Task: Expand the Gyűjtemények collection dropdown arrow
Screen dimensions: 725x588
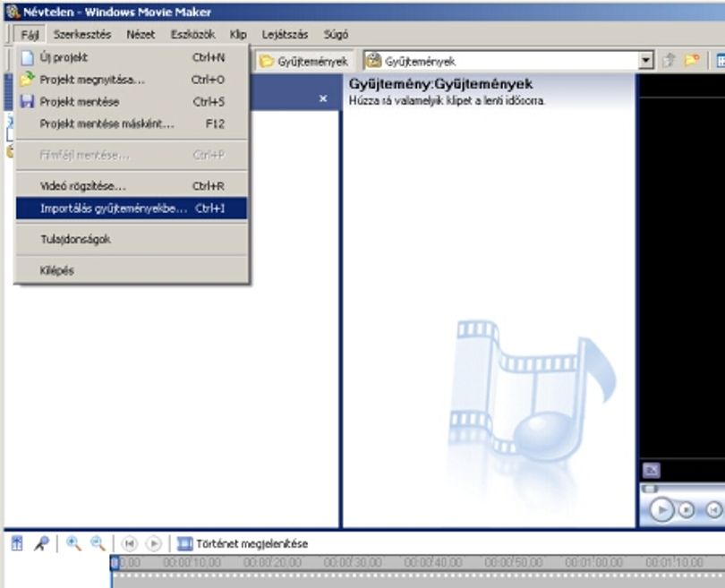Action: (x=646, y=61)
